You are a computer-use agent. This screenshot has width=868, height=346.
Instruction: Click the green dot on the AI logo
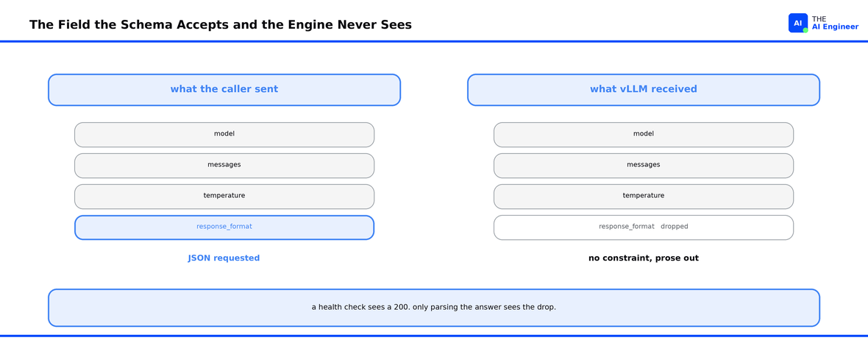pyautogui.click(x=805, y=30)
